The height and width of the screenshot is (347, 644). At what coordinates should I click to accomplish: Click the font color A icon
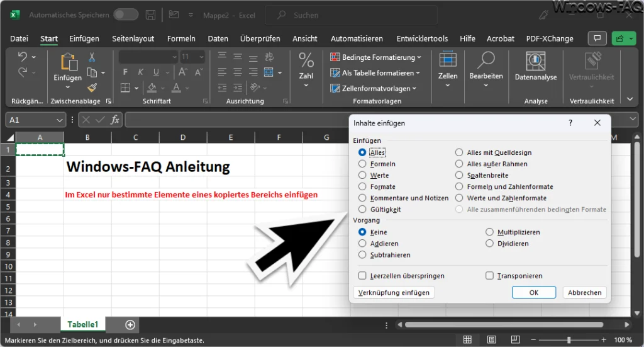(x=176, y=88)
